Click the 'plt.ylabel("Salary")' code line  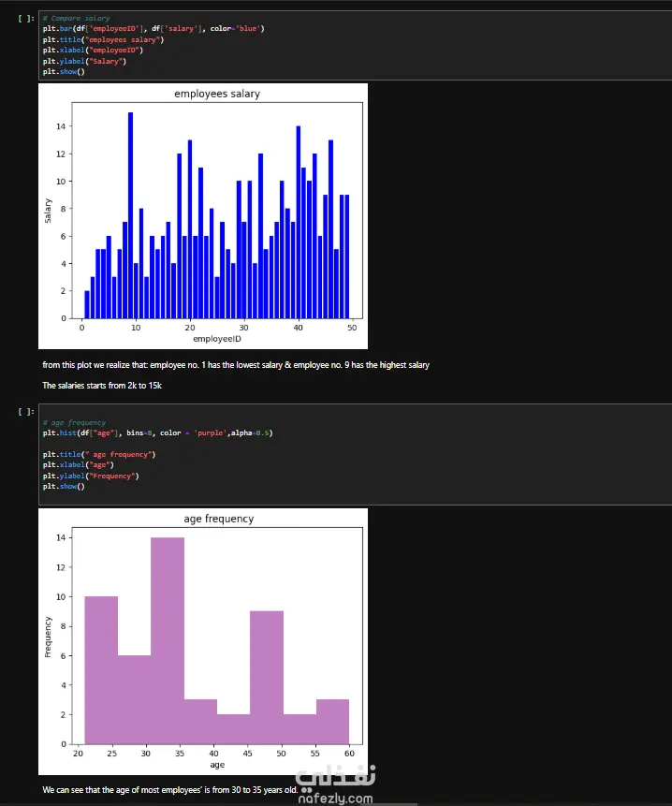(84, 61)
